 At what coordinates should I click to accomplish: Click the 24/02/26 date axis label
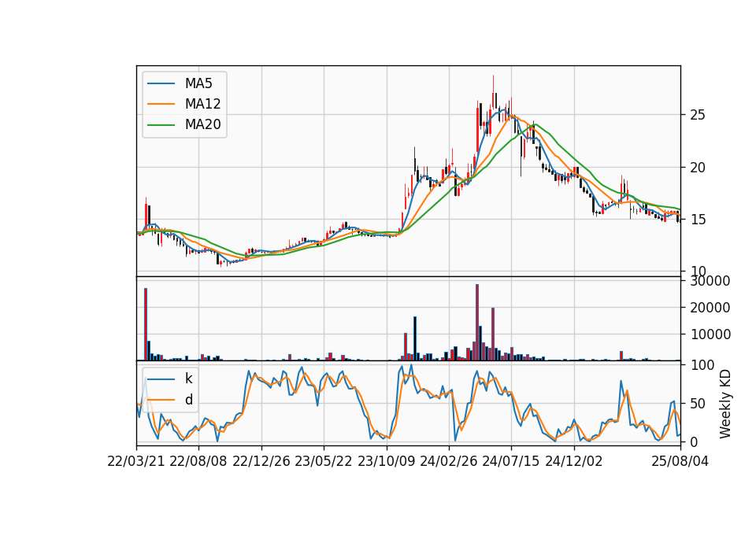point(449,461)
